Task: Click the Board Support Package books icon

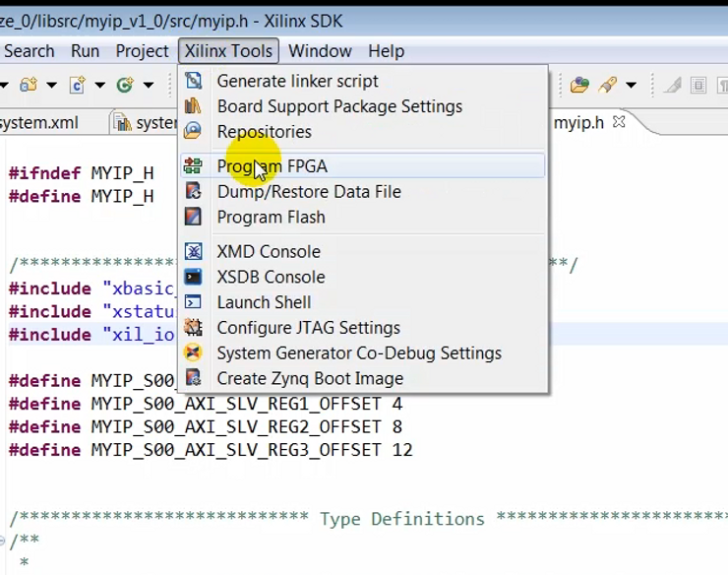Action: pos(193,106)
